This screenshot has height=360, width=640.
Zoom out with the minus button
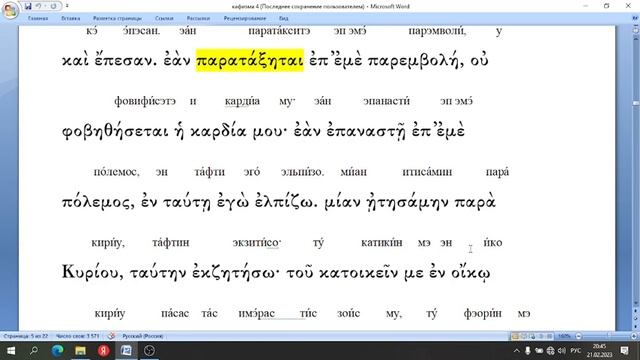[x=578, y=336]
